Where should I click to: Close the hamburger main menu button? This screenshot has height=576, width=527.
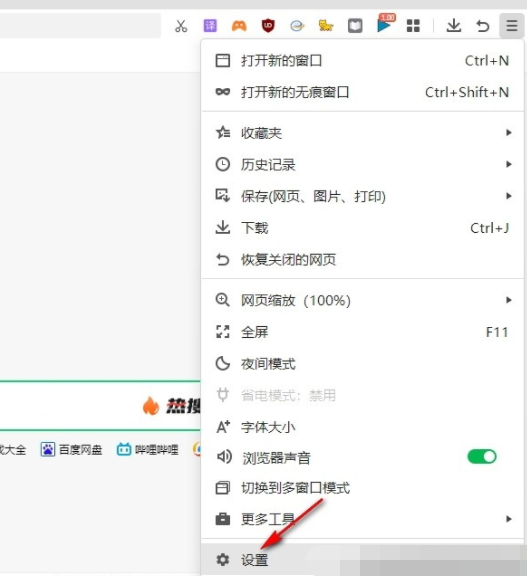512,26
